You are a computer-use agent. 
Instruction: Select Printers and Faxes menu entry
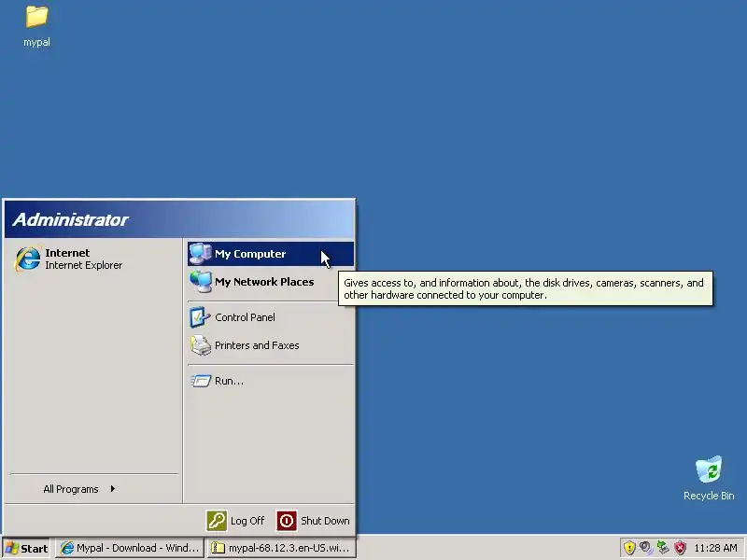(271, 345)
